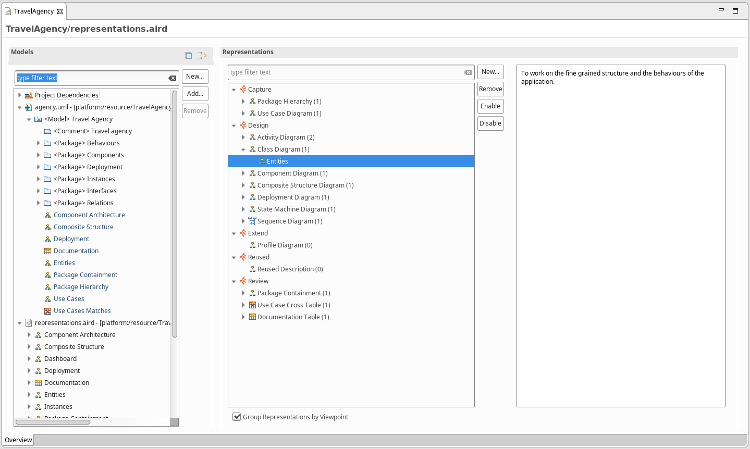750x449 pixels.
Task: Click the link with editor icon in Models header
Action: 202,55
